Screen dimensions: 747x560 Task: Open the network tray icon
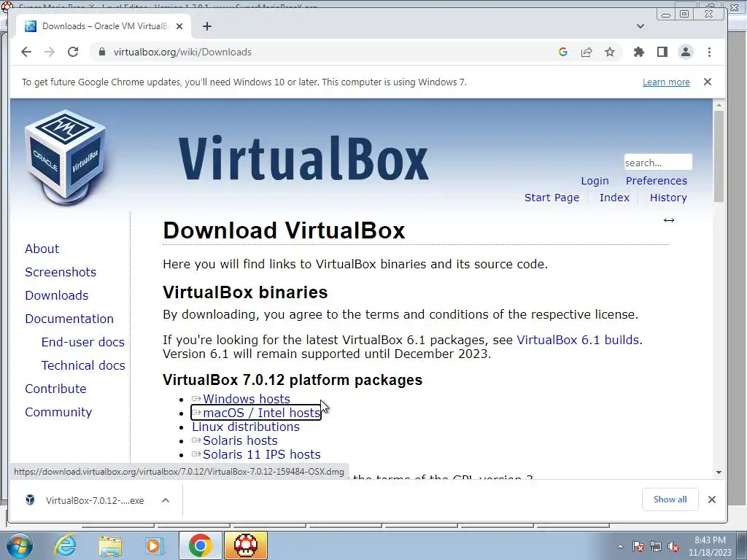tap(656, 547)
